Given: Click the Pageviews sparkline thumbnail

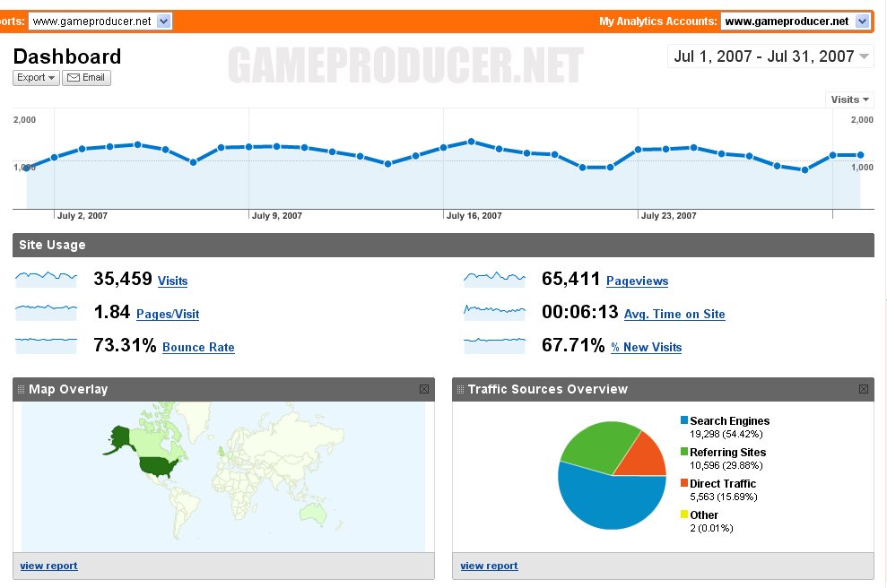Looking at the screenshot, I should click(x=494, y=279).
